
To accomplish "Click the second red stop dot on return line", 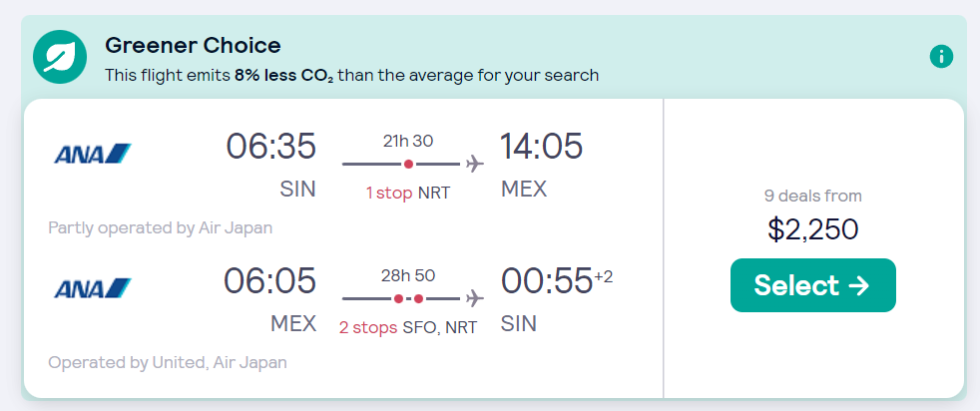I will tap(419, 298).
